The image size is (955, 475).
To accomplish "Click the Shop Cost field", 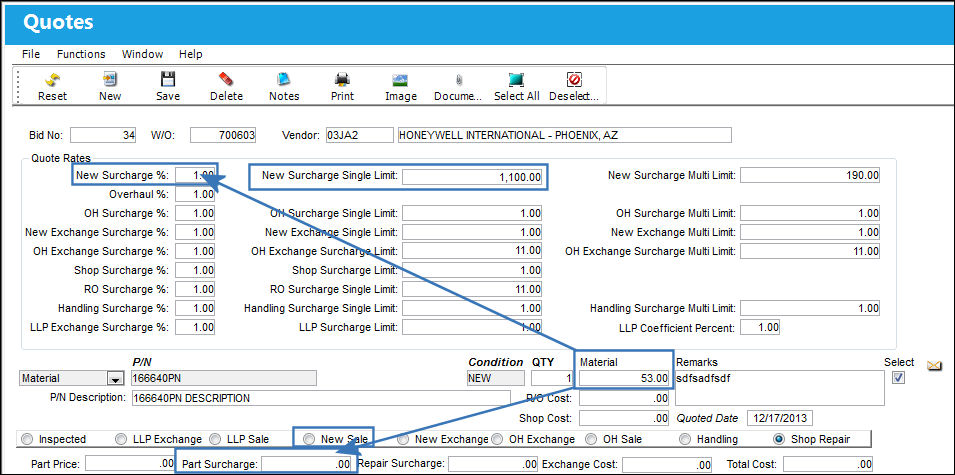I will click(x=624, y=418).
